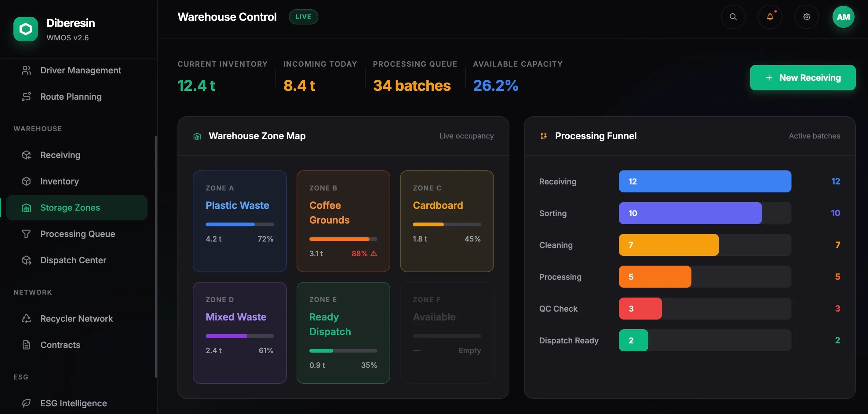Click the warning triangle on Zone B

coord(374,254)
